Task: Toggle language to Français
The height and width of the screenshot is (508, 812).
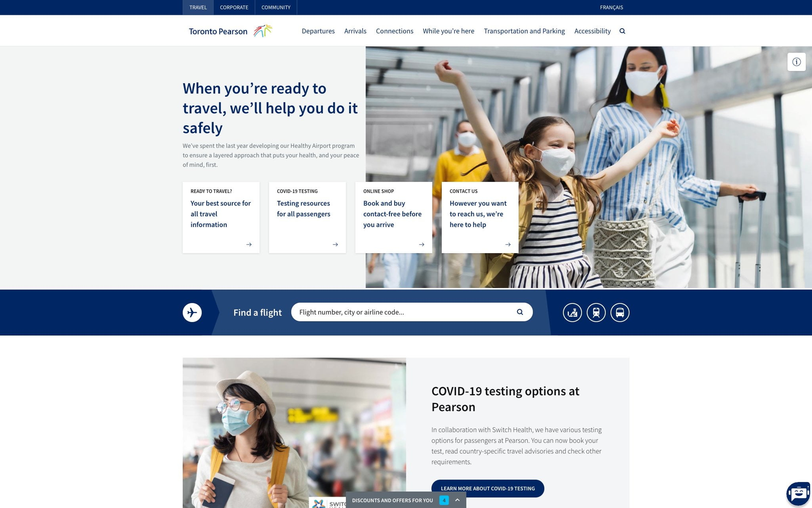Action: pyautogui.click(x=611, y=7)
